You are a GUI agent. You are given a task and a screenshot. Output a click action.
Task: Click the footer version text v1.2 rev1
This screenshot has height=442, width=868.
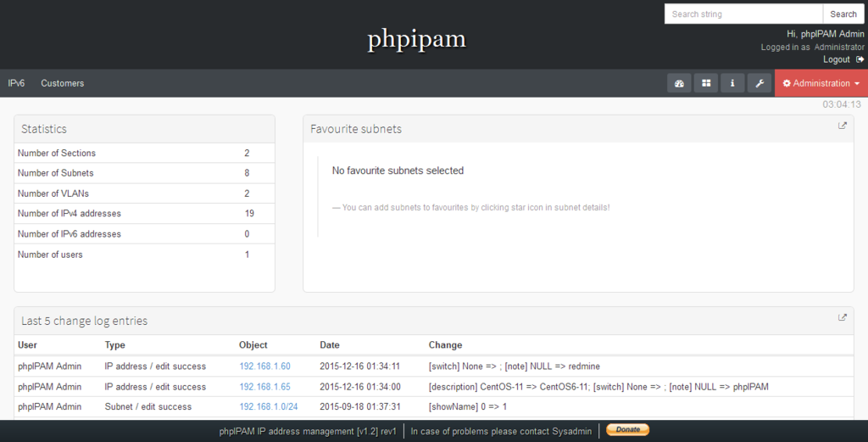click(308, 431)
